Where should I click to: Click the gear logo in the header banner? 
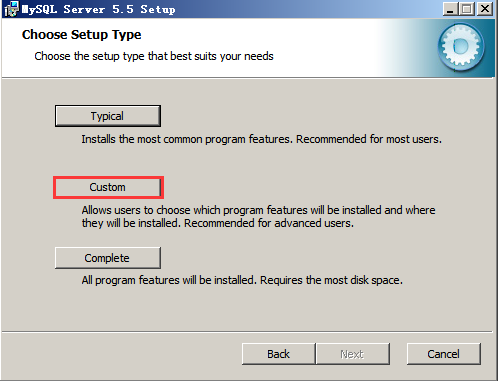pos(461,47)
